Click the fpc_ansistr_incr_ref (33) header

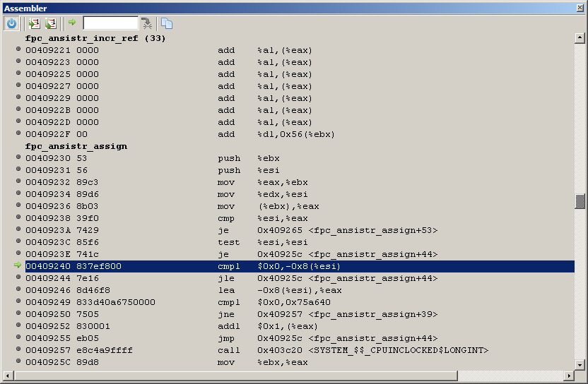[x=95, y=38]
